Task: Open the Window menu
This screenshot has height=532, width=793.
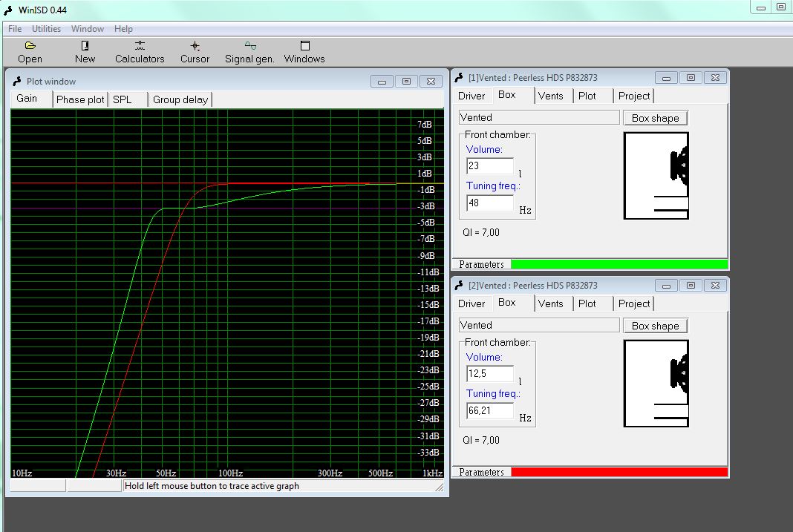Action: pos(88,29)
